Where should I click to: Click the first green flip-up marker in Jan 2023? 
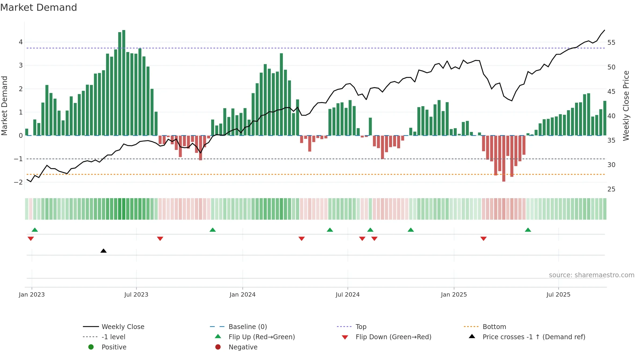coord(35,230)
